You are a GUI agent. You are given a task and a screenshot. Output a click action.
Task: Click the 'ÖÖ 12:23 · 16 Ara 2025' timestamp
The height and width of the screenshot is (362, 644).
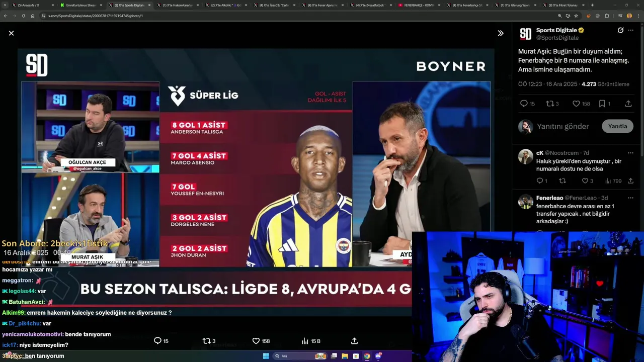click(x=548, y=84)
